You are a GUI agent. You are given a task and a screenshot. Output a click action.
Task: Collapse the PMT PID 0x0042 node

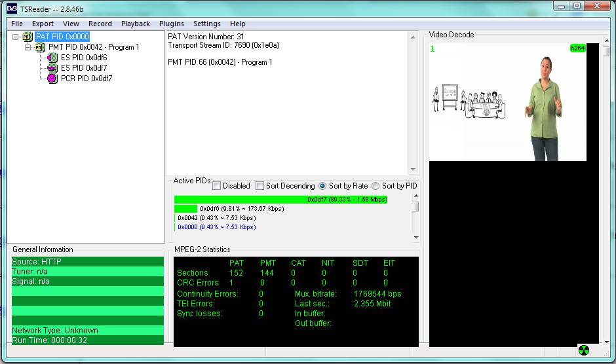[x=28, y=47]
